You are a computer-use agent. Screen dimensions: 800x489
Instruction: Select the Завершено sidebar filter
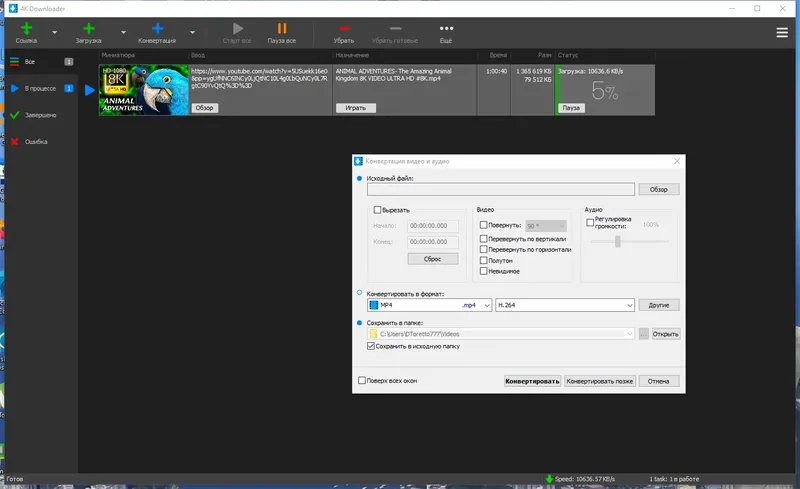[41, 115]
